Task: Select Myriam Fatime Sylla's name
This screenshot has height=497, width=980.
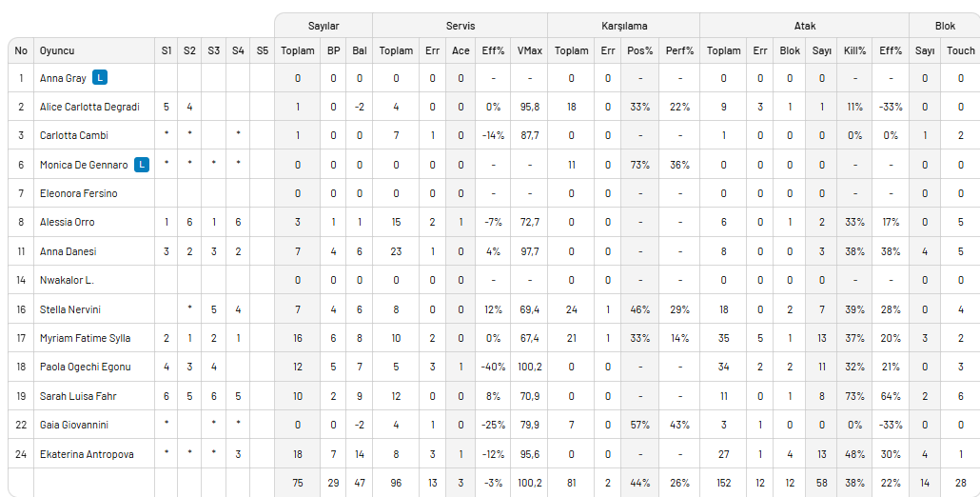Action: click(85, 338)
